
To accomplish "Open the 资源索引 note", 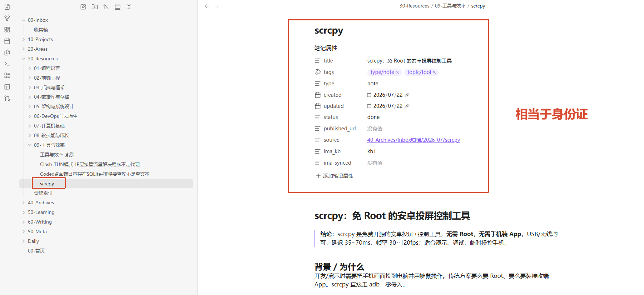I will 43,193.
